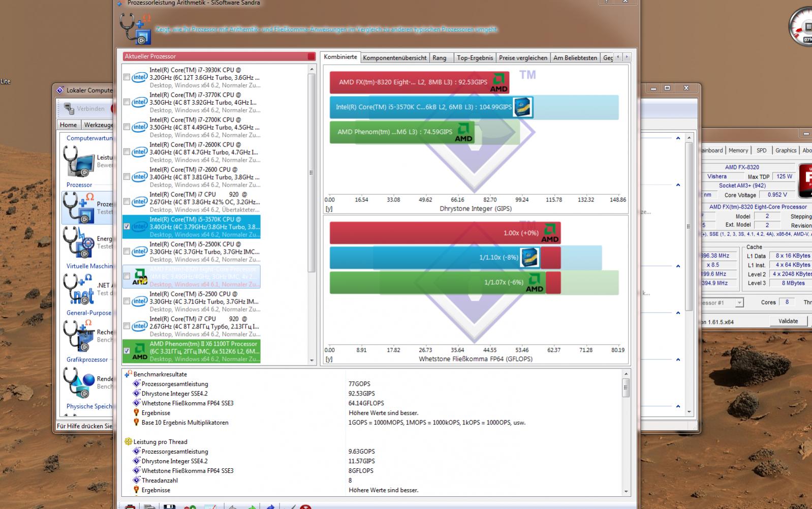The height and width of the screenshot is (509, 812).
Task: Click the AMD logo of the faded FX-8320 row
Action: [x=139, y=277]
